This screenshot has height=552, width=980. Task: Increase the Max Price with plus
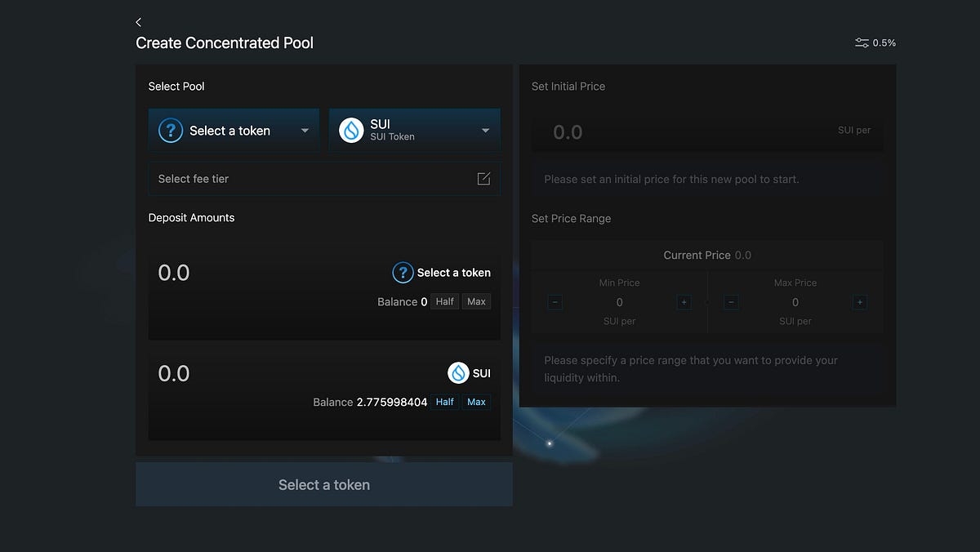[x=860, y=302]
